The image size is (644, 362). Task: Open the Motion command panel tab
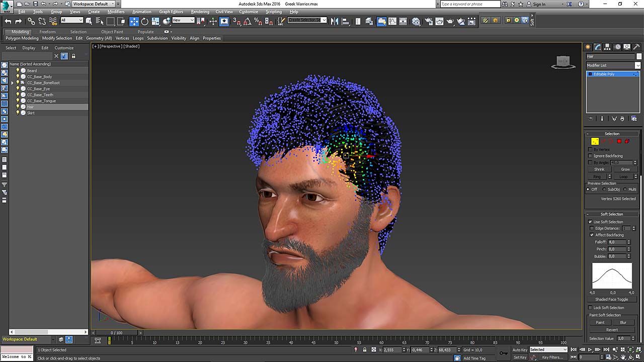click(x=617, y=47)
